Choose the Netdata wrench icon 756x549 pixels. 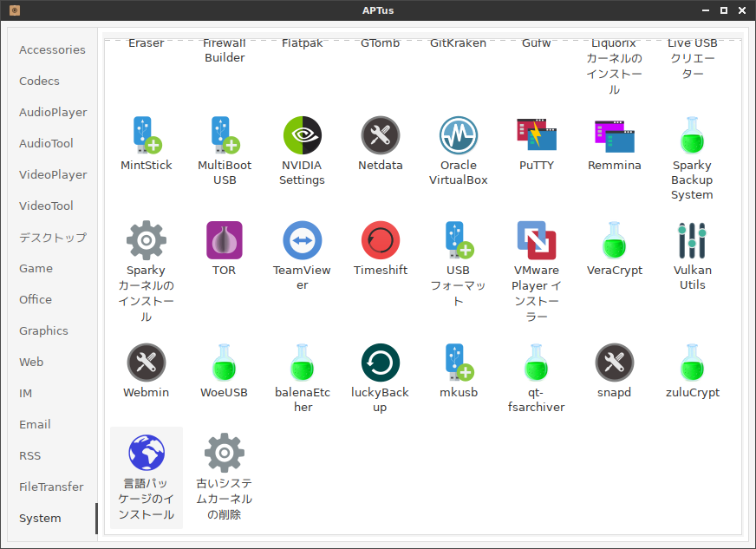(381, 135)
